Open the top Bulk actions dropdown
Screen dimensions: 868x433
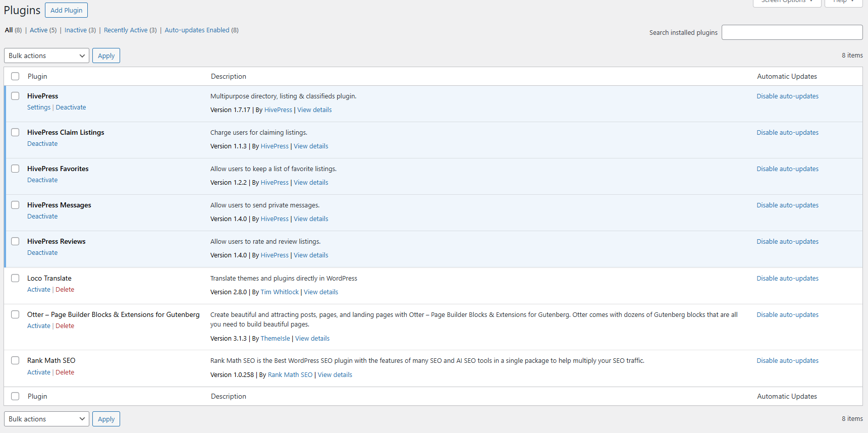[x=46, y=56]
